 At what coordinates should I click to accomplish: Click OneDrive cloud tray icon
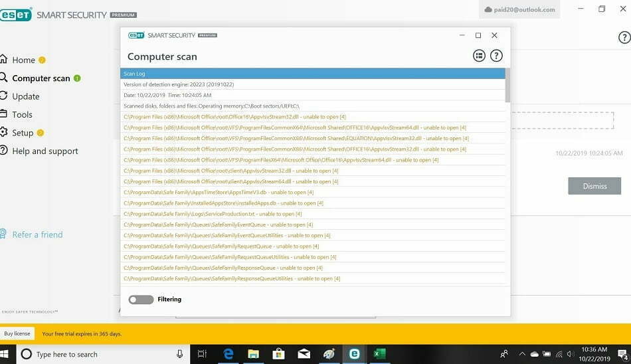(535, 354)
